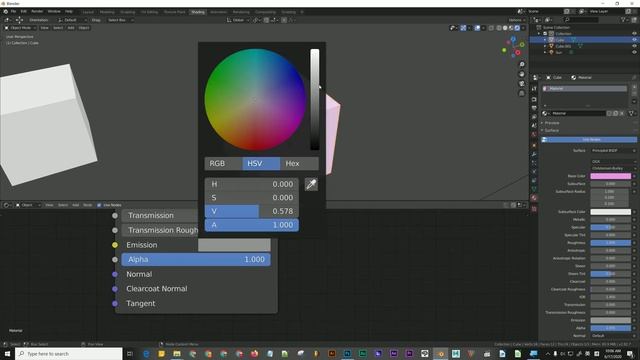640x360 pixels.
Task: Toggle visibility eye of Cube in Outliner
Action: tap(634, 40)
